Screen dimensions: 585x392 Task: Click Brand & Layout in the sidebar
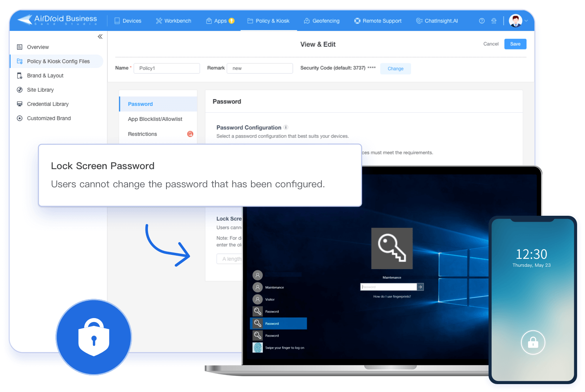(x=45, y=75)
